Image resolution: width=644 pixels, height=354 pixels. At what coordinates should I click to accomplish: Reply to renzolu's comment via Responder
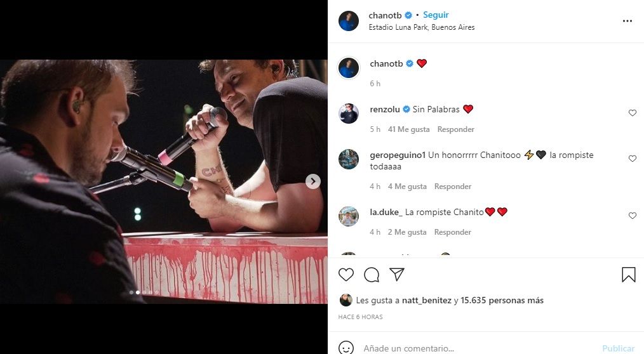coord(455,129)
